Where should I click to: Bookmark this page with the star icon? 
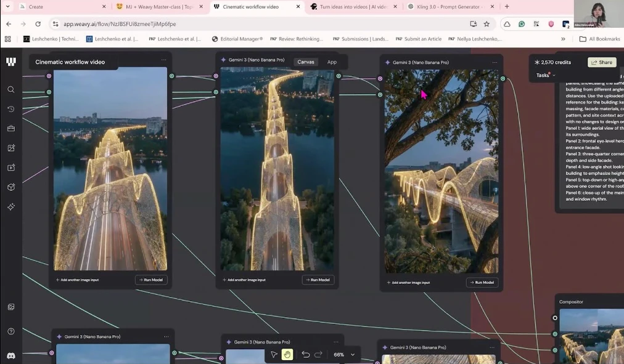pos(486,24)
